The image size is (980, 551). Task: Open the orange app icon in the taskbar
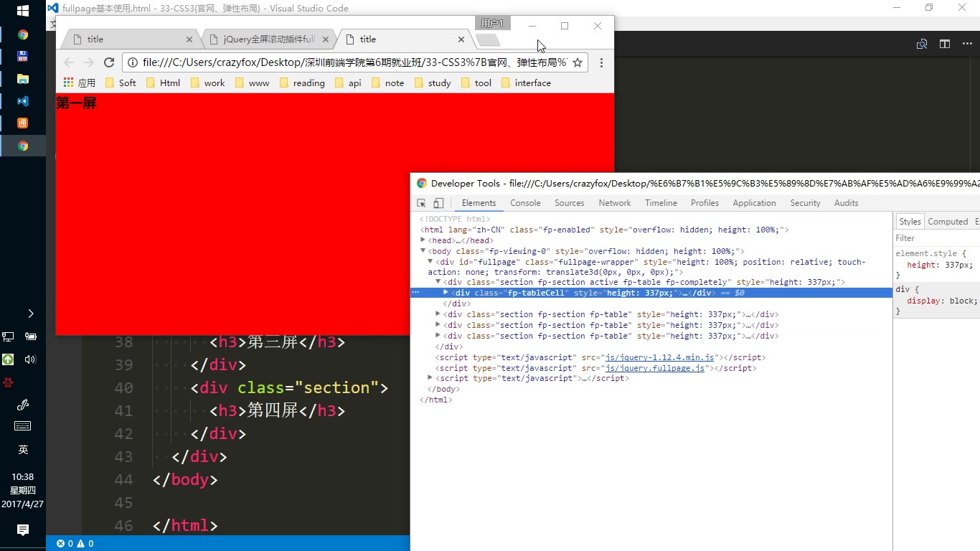tap(23, 123)
